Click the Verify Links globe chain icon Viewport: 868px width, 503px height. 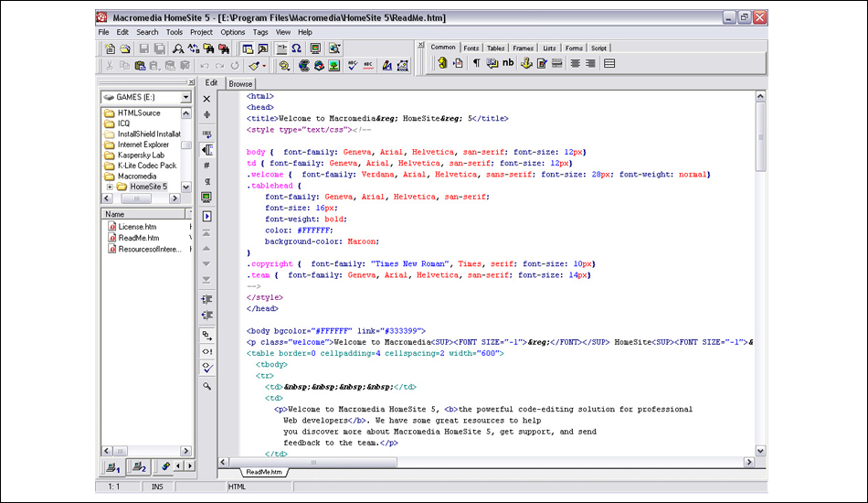(304, 66)
